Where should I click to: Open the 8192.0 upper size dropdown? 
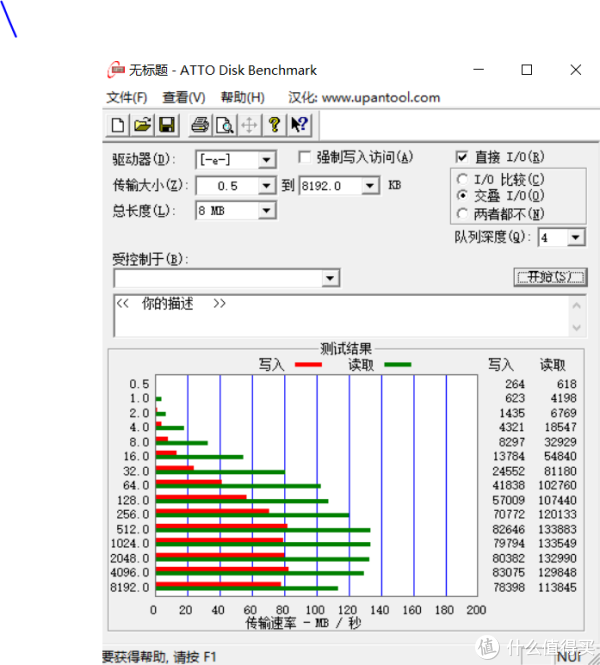click(x=370, y=186)
